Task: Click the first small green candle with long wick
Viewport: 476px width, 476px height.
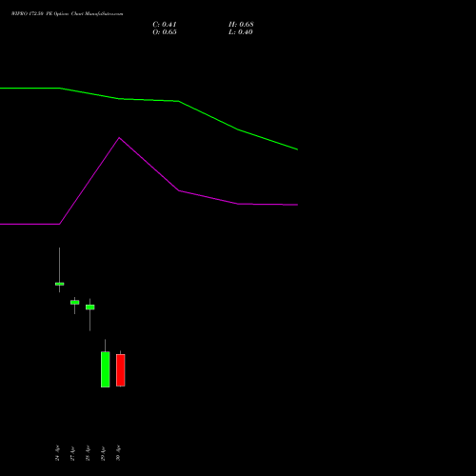Action: click(59, 284)
